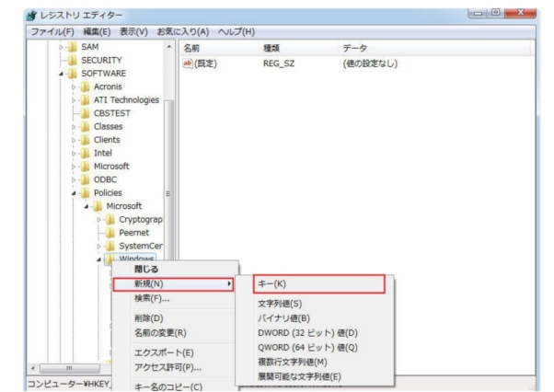This screenshot has height=392, width=554.
Task: Expand the Classes key
Action: (74, 126)
